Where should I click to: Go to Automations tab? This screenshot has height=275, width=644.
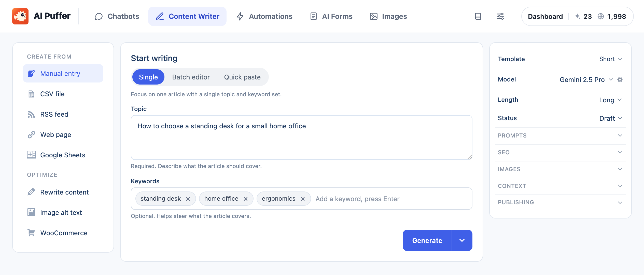(x=265, y=16)
